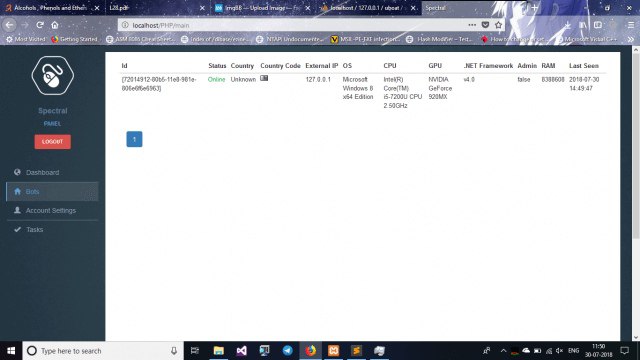640x360 pixels.
Task: Click the Online status text
Action: click(216, 80)
